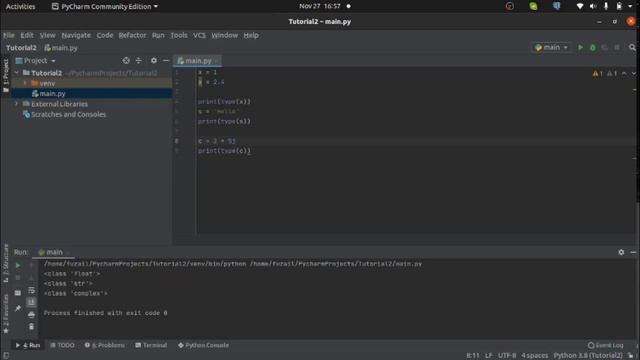Click the Wi-Fi icon in system tray

tap(580, 6)
